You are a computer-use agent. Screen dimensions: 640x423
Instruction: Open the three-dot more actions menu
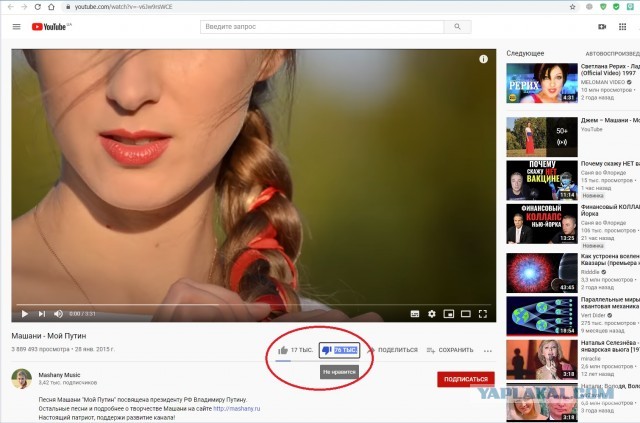488,351
